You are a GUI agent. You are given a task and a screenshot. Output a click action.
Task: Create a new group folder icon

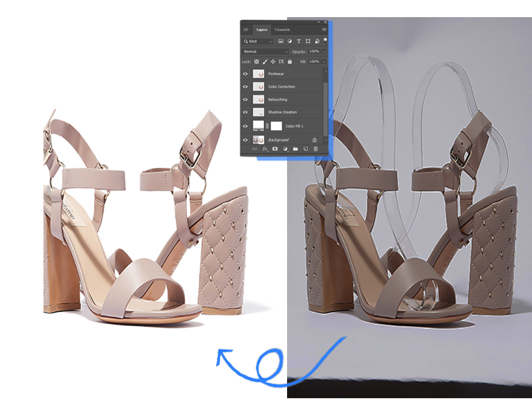(296, 149)
